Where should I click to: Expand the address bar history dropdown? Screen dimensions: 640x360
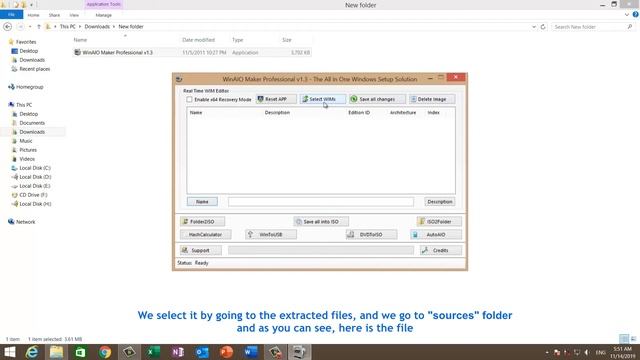point(534,27)
